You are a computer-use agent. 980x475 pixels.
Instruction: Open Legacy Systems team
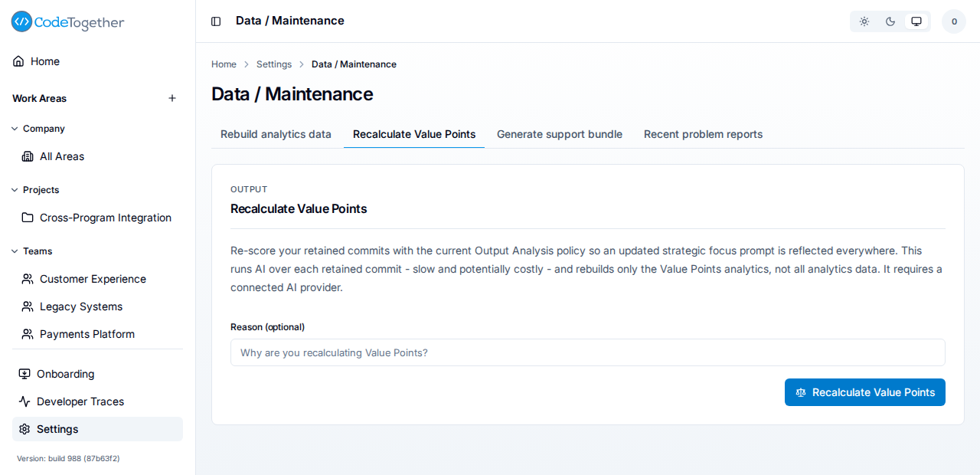[97, 306]
